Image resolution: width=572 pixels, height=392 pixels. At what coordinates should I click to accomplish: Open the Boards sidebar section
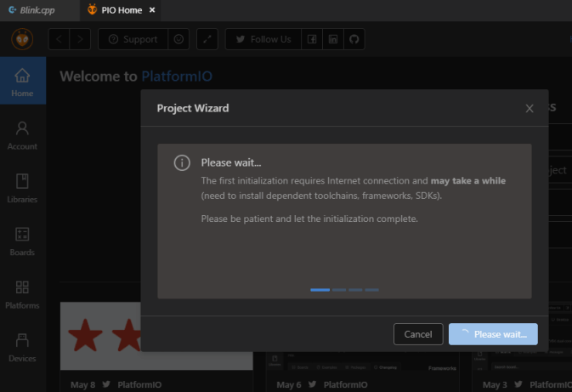(x=22, y=241)
